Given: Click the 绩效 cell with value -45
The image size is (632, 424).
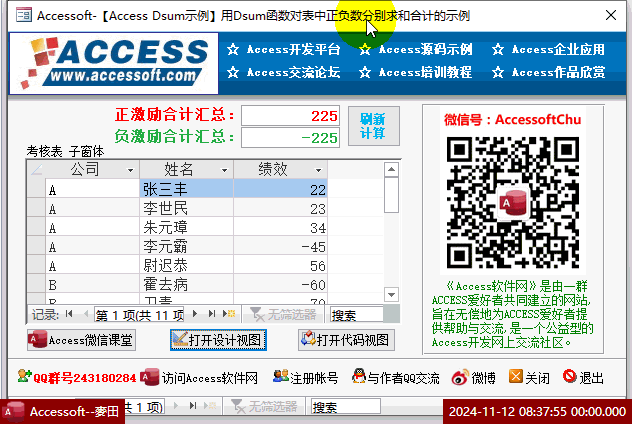Looking at the screenshot, I should click(x=281, y=246).
